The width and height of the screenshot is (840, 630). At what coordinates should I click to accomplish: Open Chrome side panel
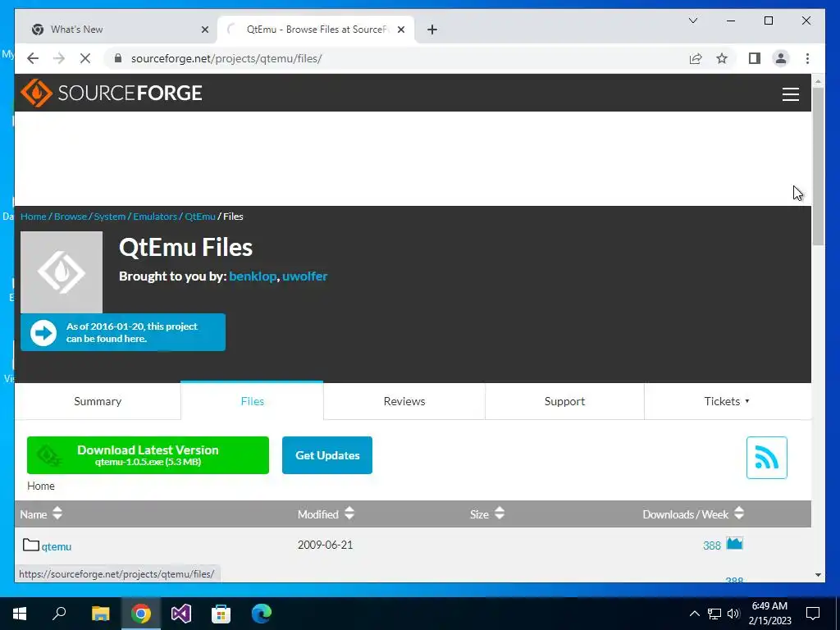[755, 58]
